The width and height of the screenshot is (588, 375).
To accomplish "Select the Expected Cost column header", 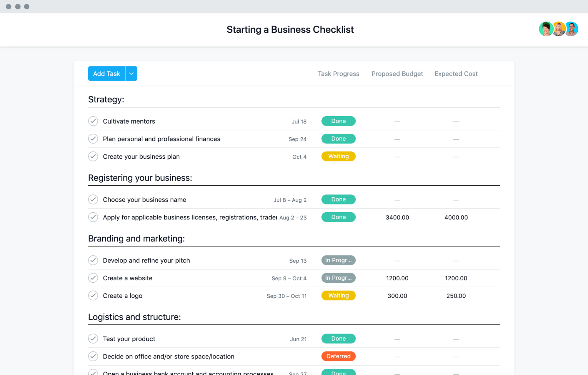I will tap(456, 74).
